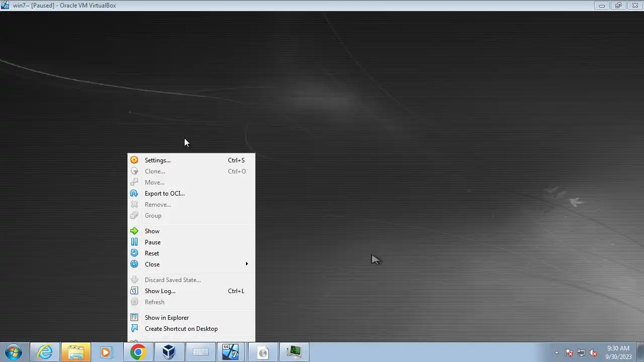644x362 pixels.
Task: Open Windows Media Player taskbar icon
Action: pyautogui.click(x=106, y=352)
